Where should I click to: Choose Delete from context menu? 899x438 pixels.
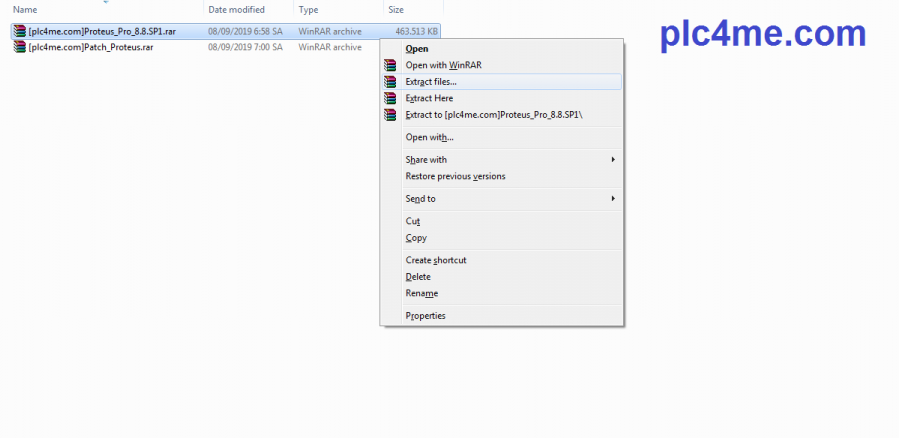coord(502,276)
